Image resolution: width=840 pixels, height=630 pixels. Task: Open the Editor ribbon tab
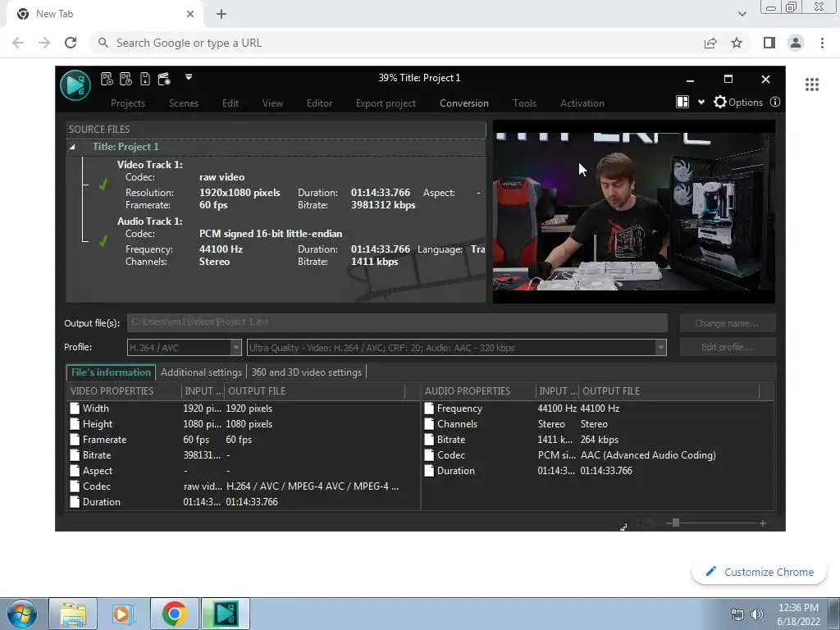319,103
